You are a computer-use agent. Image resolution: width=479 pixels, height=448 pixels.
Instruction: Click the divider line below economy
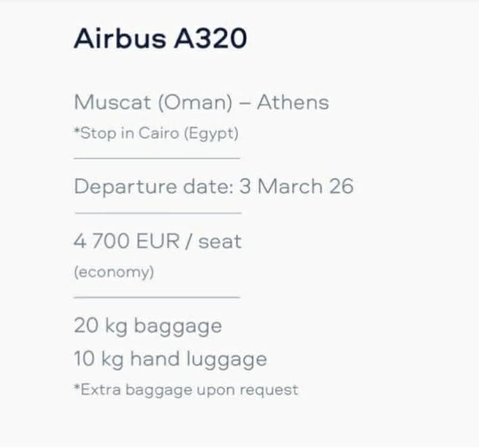click(157, 296)
